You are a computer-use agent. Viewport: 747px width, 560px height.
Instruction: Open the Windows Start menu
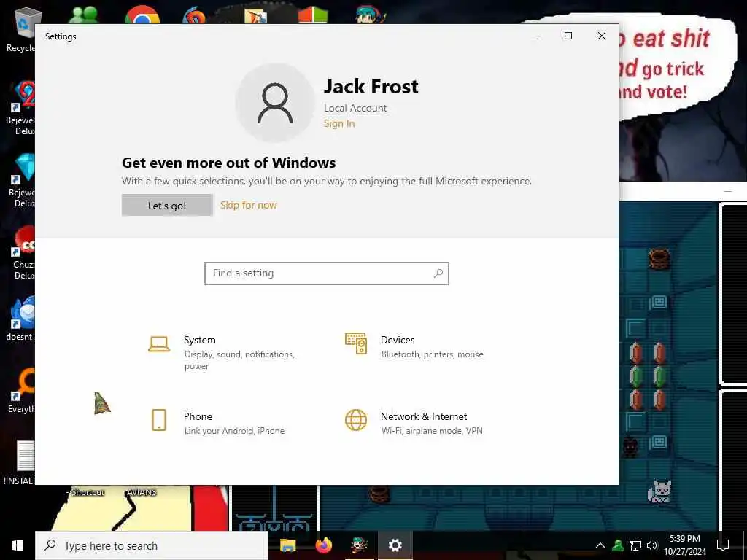point(18,545)
